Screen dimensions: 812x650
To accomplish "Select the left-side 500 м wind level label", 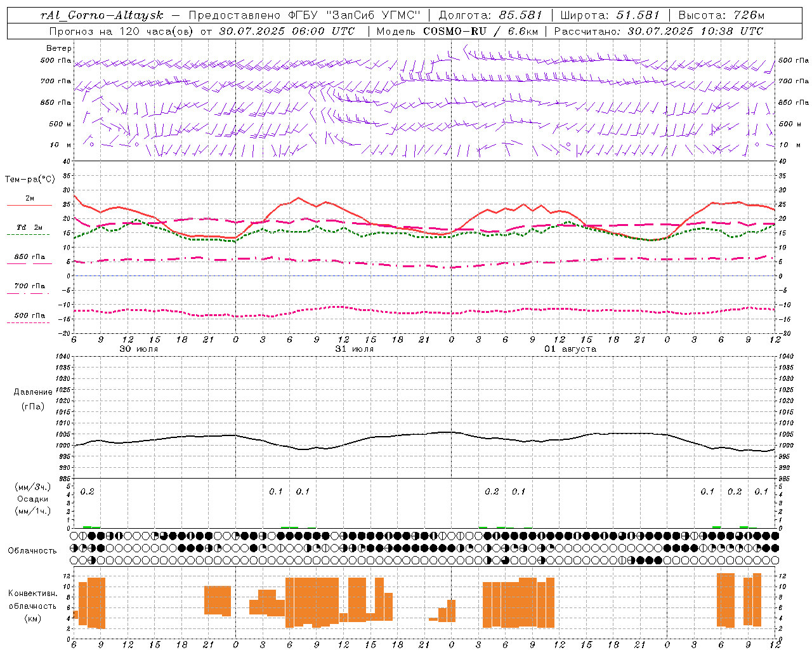I will pos(60,124).
